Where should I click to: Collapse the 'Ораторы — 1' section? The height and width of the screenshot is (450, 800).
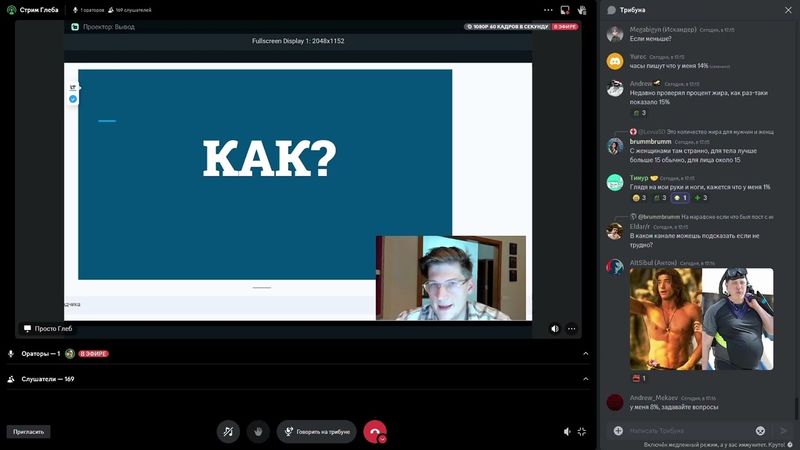pyautogui.click(x=586, y=353)
